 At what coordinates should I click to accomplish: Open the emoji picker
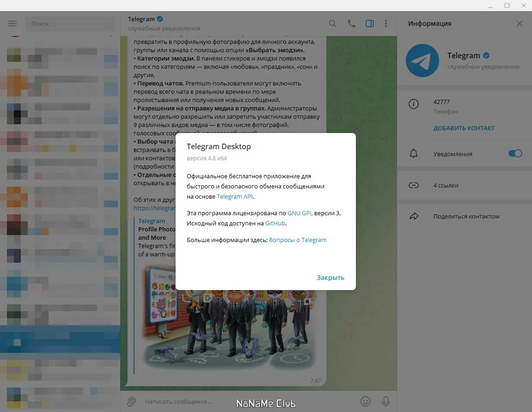[365, 401]
